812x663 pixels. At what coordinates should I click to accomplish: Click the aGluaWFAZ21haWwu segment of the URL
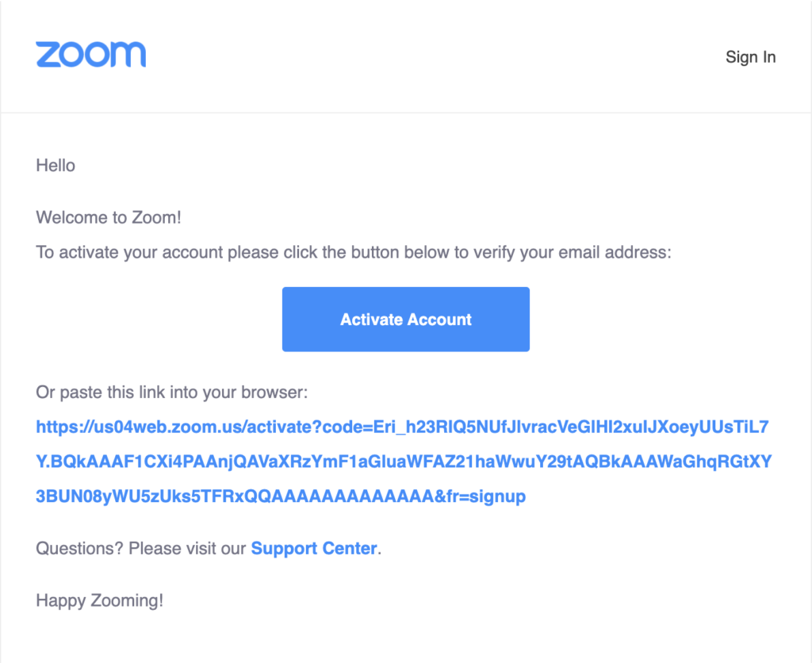(x=444, y=462)
